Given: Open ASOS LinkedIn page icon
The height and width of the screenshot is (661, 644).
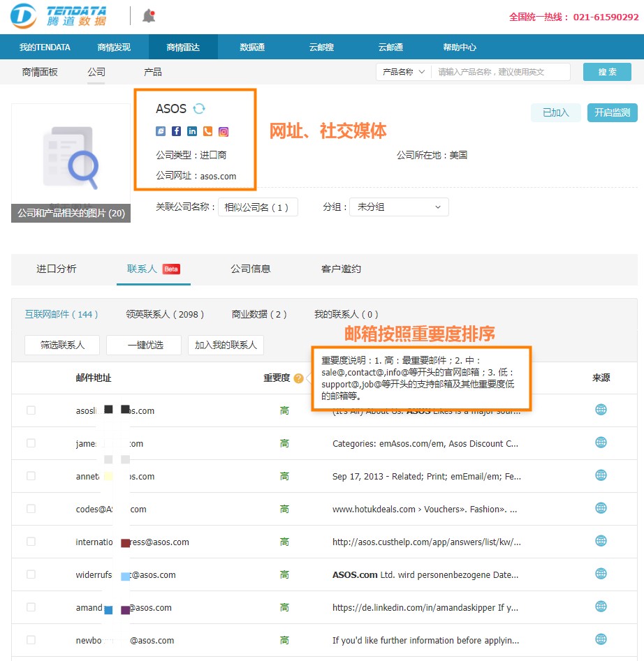Looking at the screenshot, I should (x=192, y=131).
